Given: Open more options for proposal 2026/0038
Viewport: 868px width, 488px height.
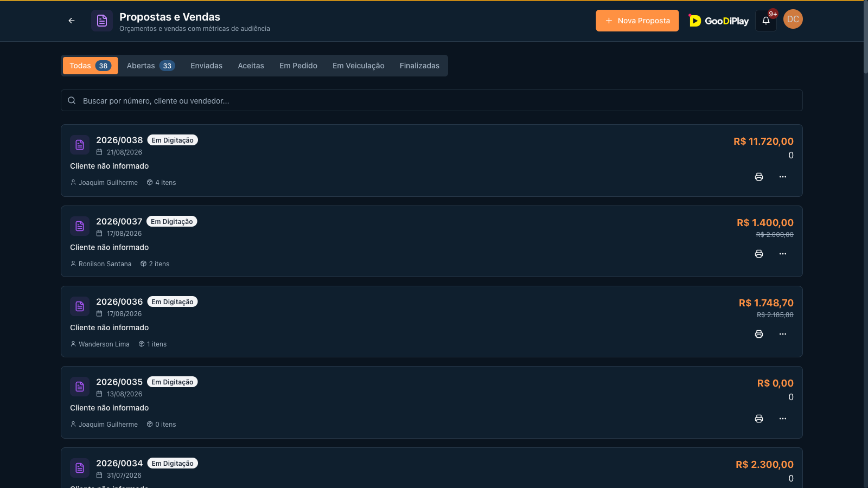Looking at the screenshot, I should coord(783,177).
